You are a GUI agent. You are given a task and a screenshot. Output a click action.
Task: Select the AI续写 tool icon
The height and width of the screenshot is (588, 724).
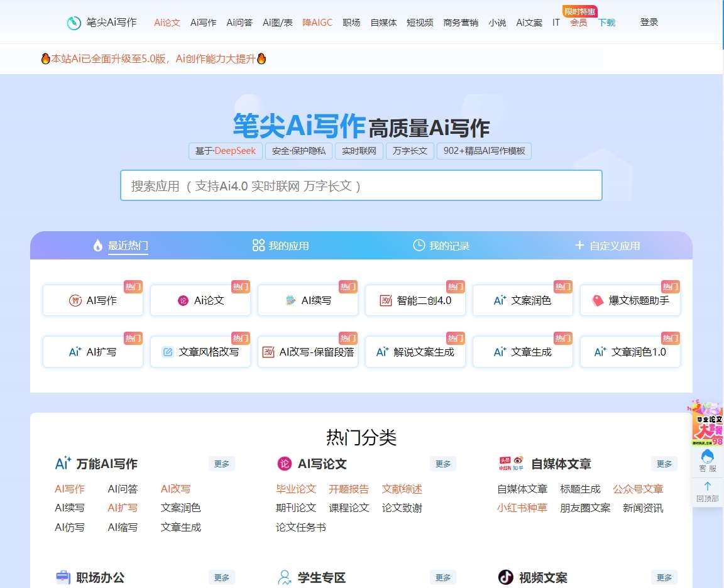pyautogui.click(x=307, y=300)
